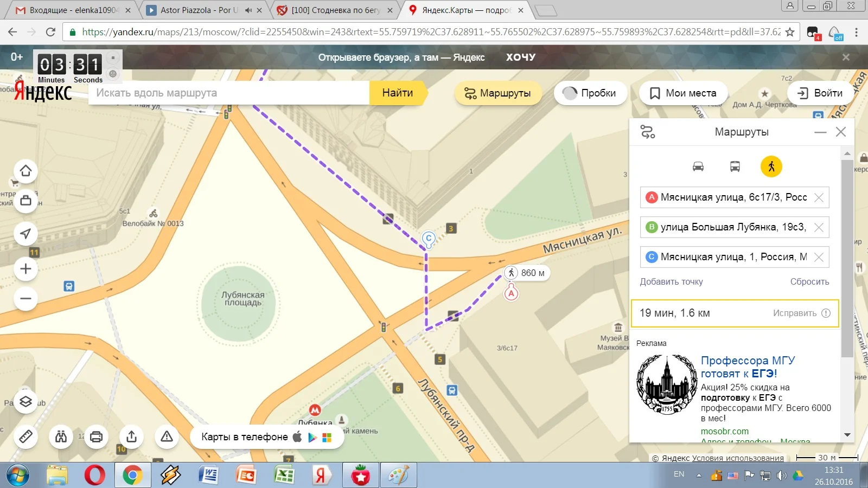Click the Войти sign-in button
Image resolution: width=868 pixels, height=488 pixels.
coord(820,93)
